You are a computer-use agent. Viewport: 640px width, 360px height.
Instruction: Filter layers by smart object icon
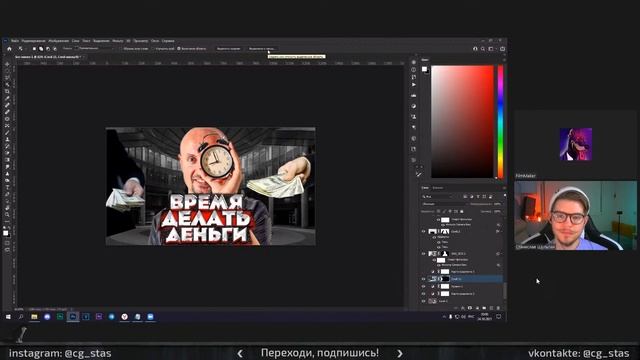coord(490,197)
